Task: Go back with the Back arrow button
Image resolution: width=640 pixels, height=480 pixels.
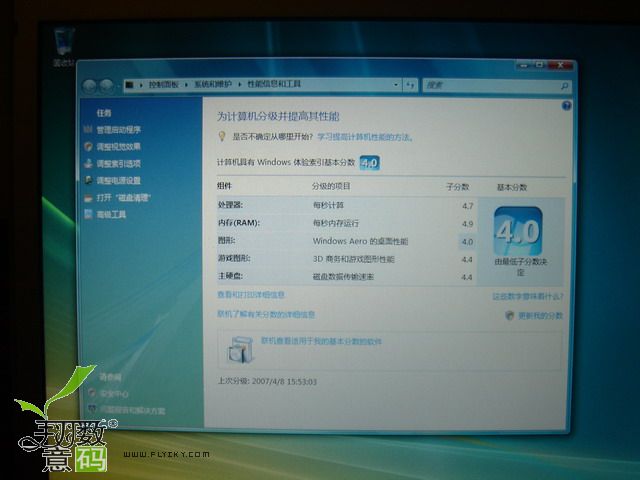Action: coord(89,86)
